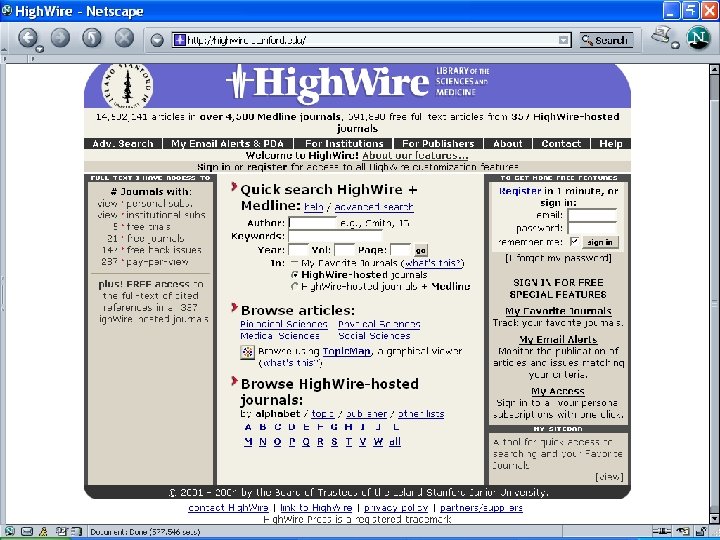Open For Institutions menu item
720x540 pixels.
343,144
